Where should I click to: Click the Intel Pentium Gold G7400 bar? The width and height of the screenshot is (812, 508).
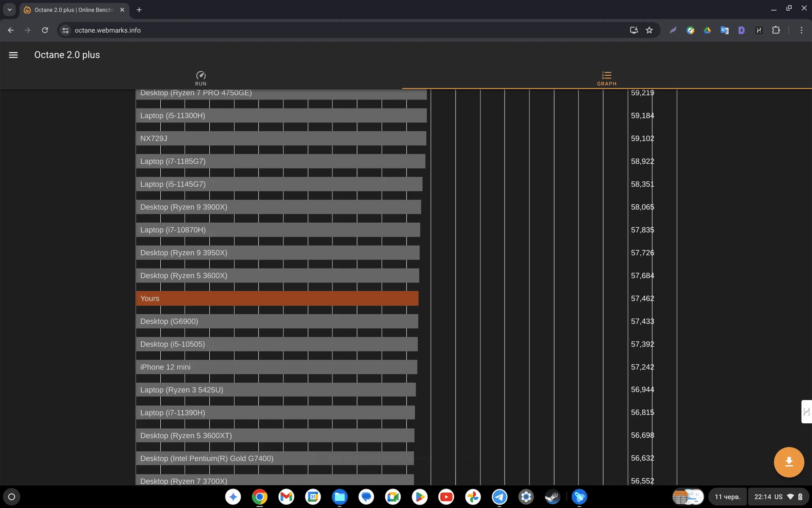point(275,458)
